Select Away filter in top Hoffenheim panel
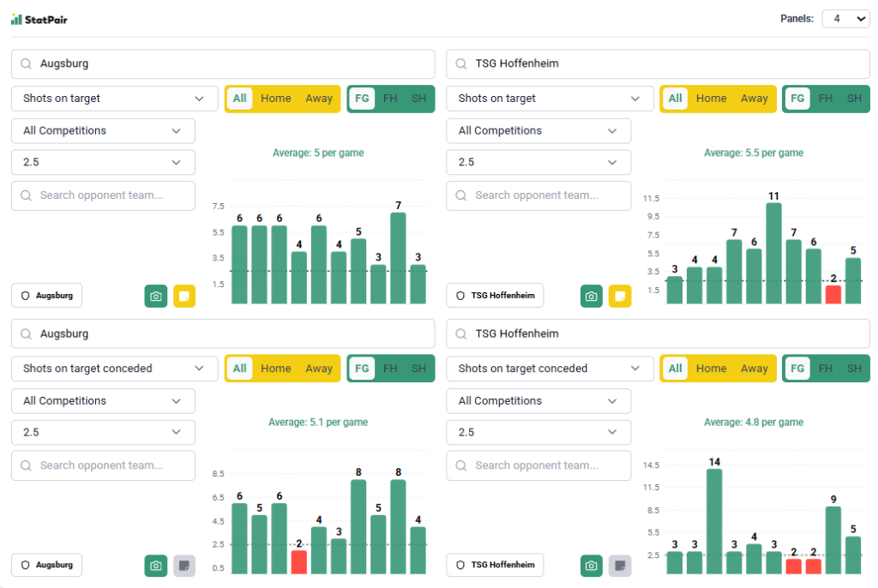This screenshot has height=588, width=878. [755, 99]
